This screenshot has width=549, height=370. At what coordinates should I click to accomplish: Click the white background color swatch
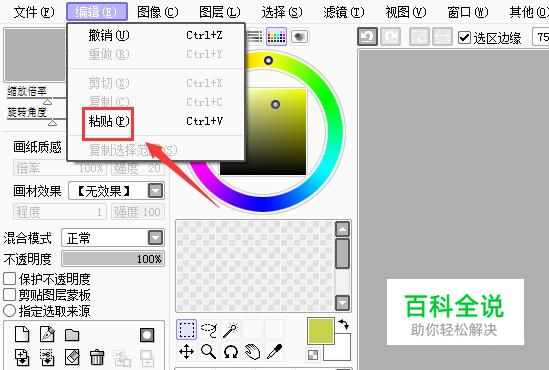(x=340, y=351)
